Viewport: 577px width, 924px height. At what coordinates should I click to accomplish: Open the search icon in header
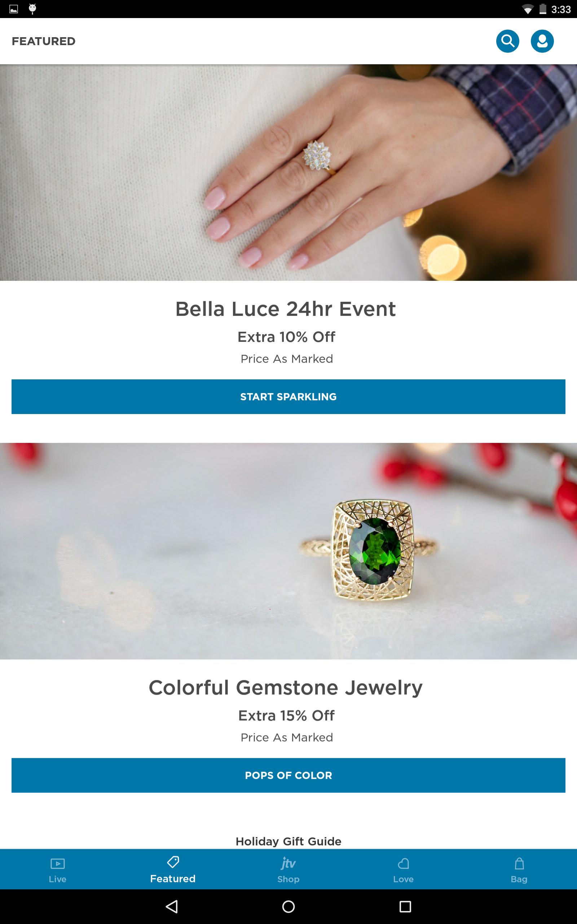pyautogui.click(x=507, y=41)
